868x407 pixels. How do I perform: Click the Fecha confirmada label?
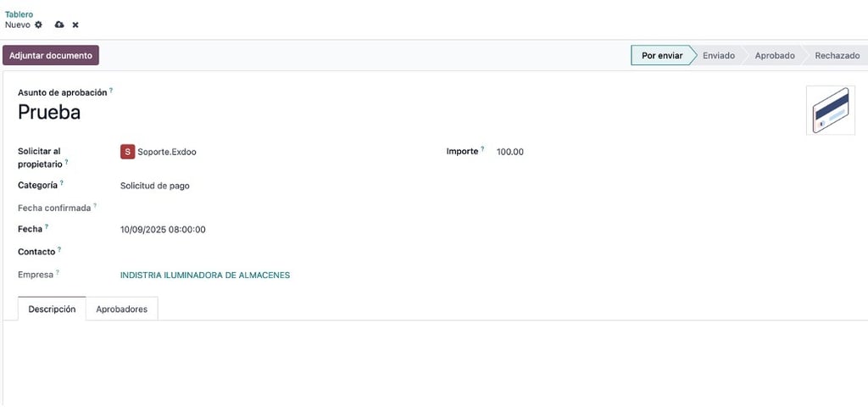click(54, 209)
